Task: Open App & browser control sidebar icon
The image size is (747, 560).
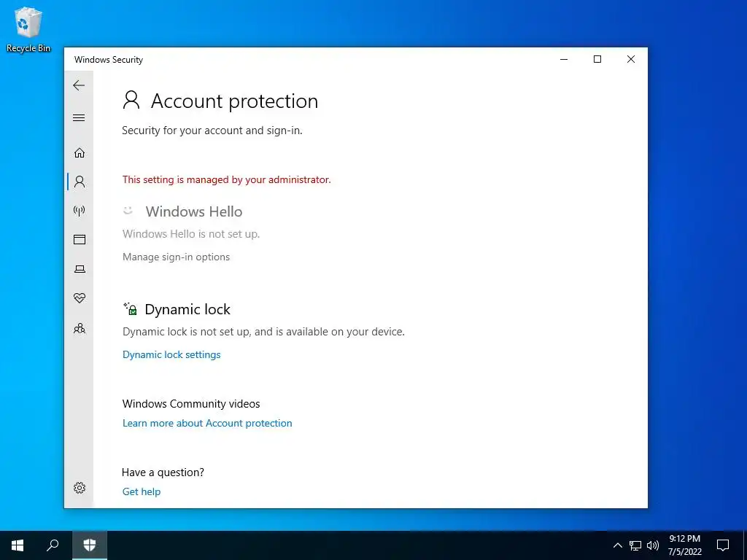Action: point(80,239)
